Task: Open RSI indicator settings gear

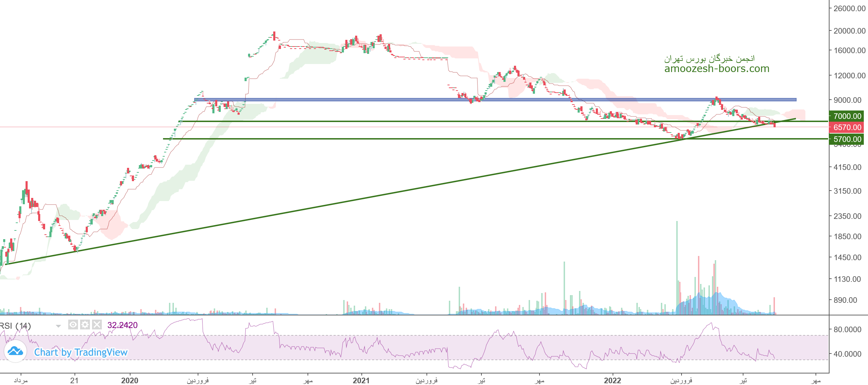Action: tap(85, 325)
